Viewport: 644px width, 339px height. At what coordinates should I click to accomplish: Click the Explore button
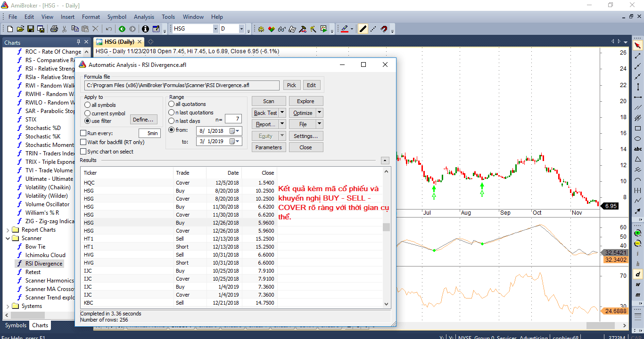click(305, 101)
